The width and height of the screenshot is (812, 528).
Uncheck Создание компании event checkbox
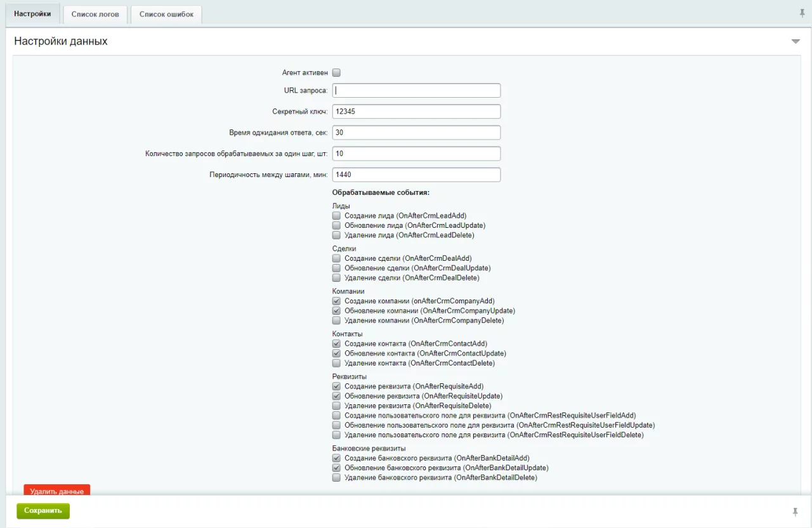coord(336,301)
